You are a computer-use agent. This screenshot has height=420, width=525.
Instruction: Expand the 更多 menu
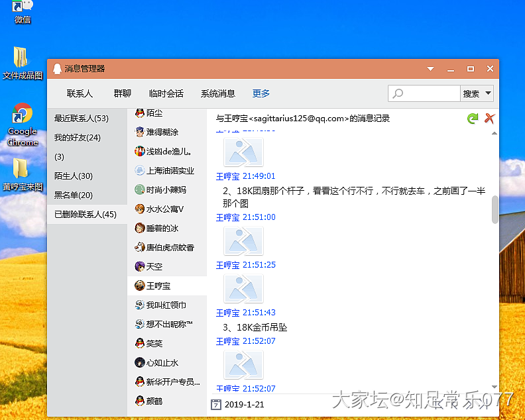[x=261, y=93]
